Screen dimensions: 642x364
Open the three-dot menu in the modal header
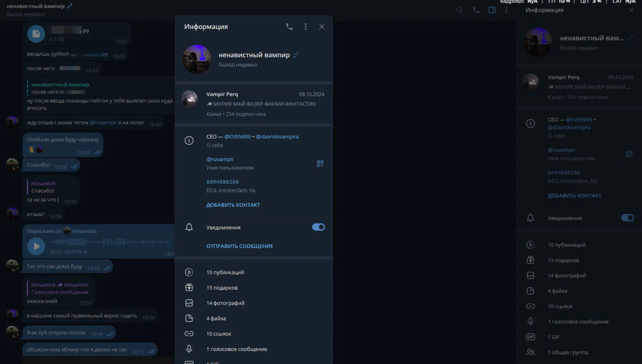pos(305,27)
